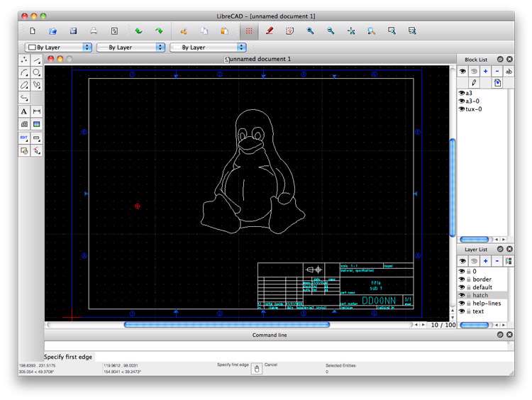This screenshot has height=400, width=532.
Task: Select the tux-0 block
Action: (x=474, y=109)
